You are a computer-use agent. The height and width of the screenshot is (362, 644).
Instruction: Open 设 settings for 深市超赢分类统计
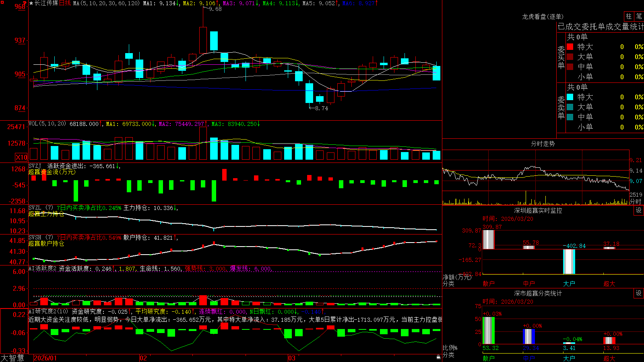tap(639, 293)
